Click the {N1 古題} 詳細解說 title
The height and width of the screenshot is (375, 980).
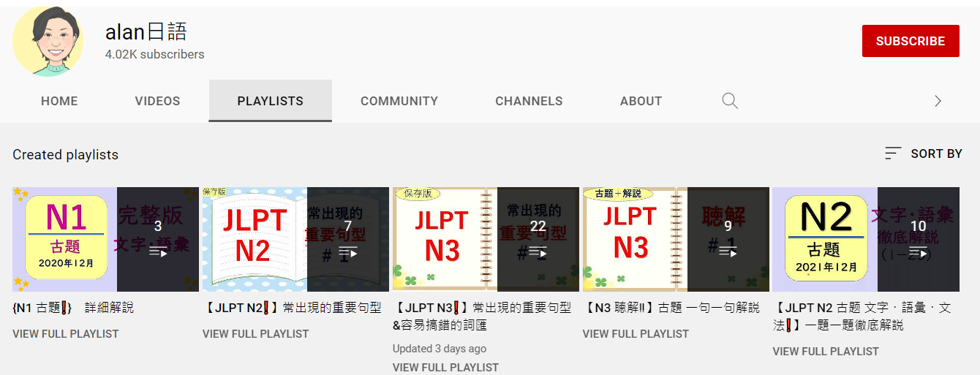click(73, 308)
